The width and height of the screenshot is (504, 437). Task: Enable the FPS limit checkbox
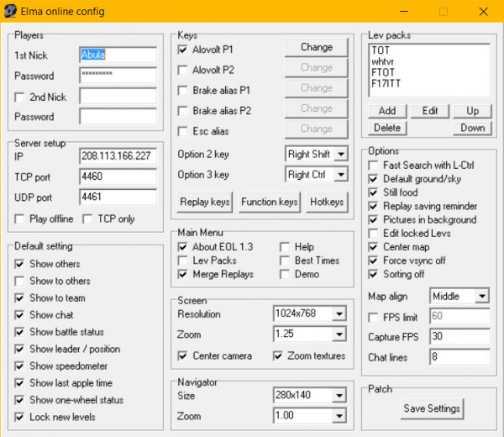point(375,316)
